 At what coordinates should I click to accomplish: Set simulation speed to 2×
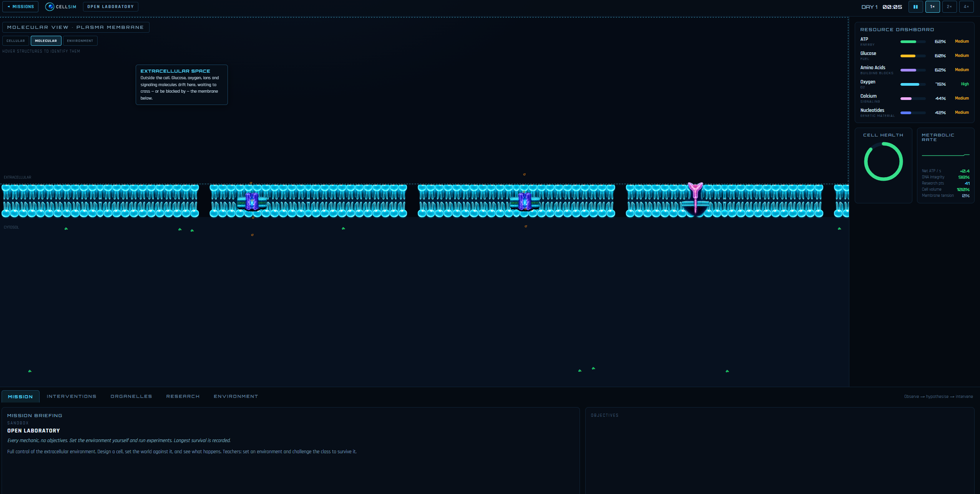[x=949, y=7]
